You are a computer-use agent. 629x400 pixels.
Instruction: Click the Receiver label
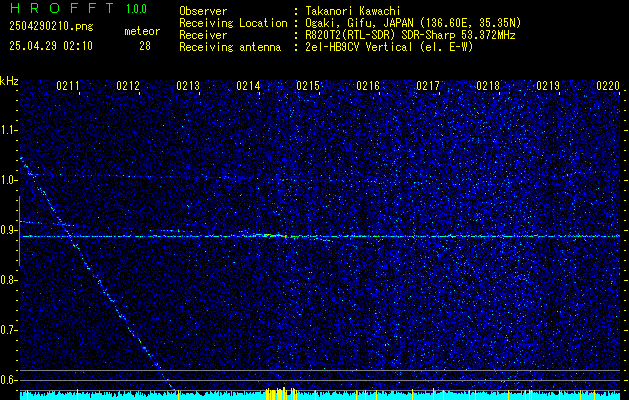[203, 35]
